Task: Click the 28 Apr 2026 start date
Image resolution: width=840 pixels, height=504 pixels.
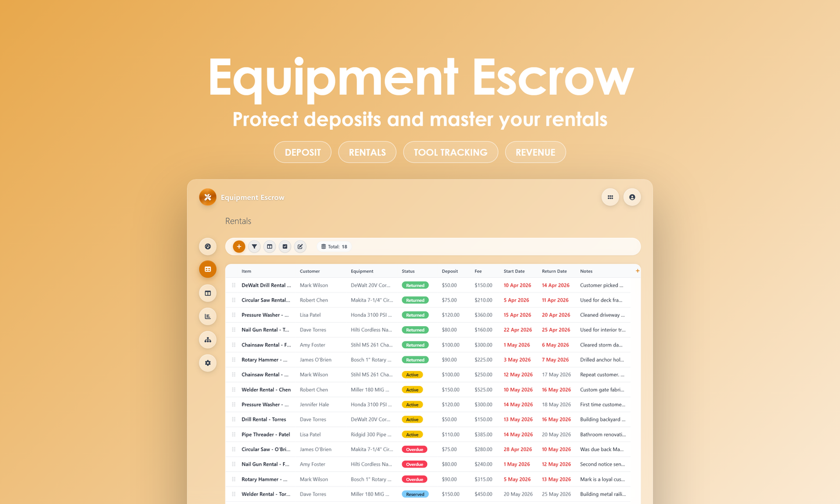Action: pos(517,449)
